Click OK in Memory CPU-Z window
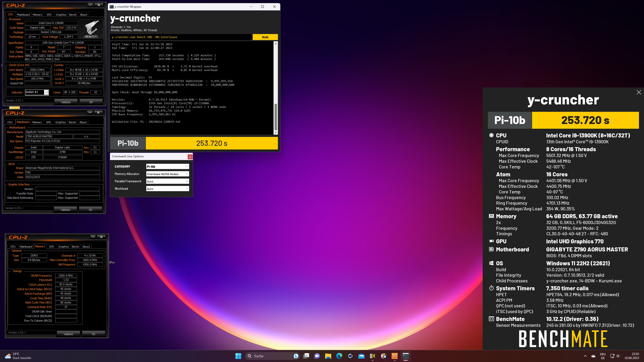 [94, 334]
